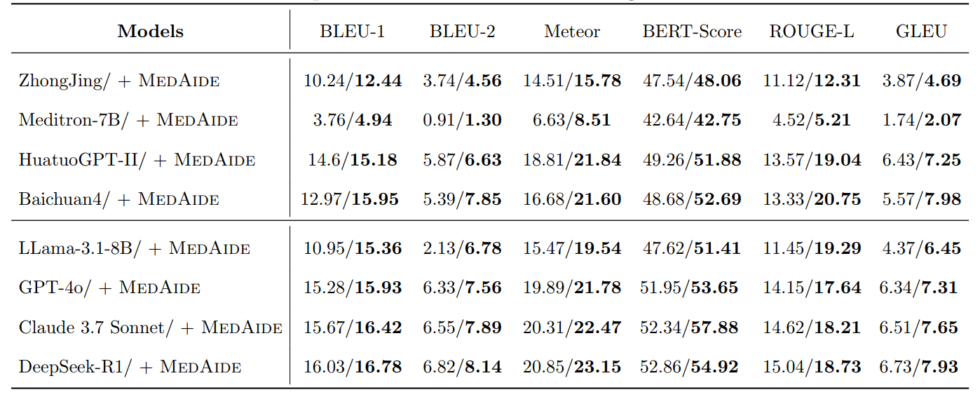Click the 13.33/20.75 ROUGE-L cell
The width and height of the screenshot is (980, 397).
[812, 199]
